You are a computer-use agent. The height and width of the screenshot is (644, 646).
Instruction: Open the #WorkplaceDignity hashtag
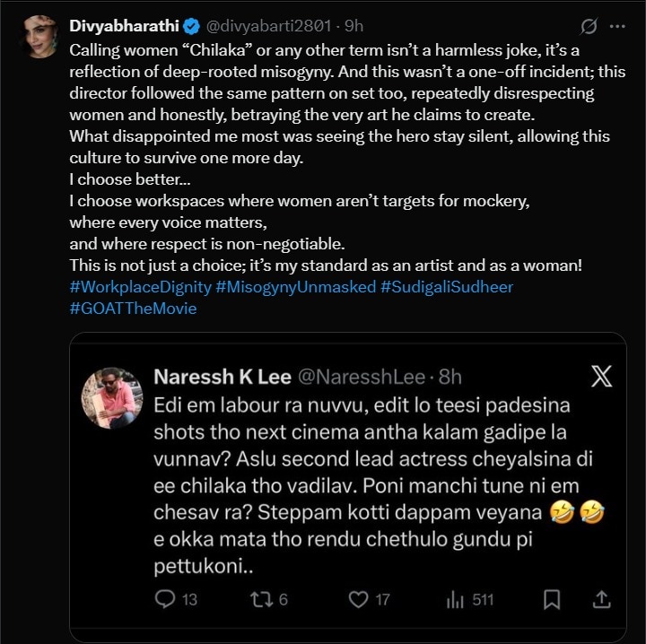pos(139,287)
